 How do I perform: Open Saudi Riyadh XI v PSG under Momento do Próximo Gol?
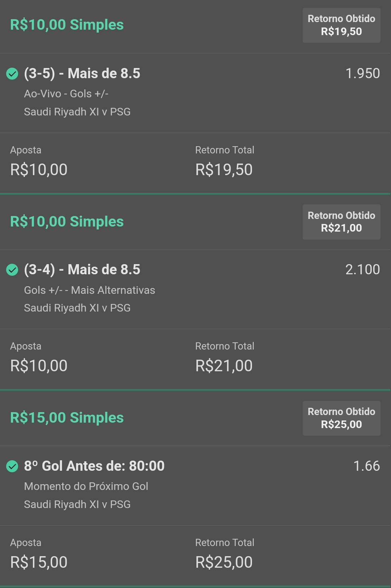pos(77,504)
